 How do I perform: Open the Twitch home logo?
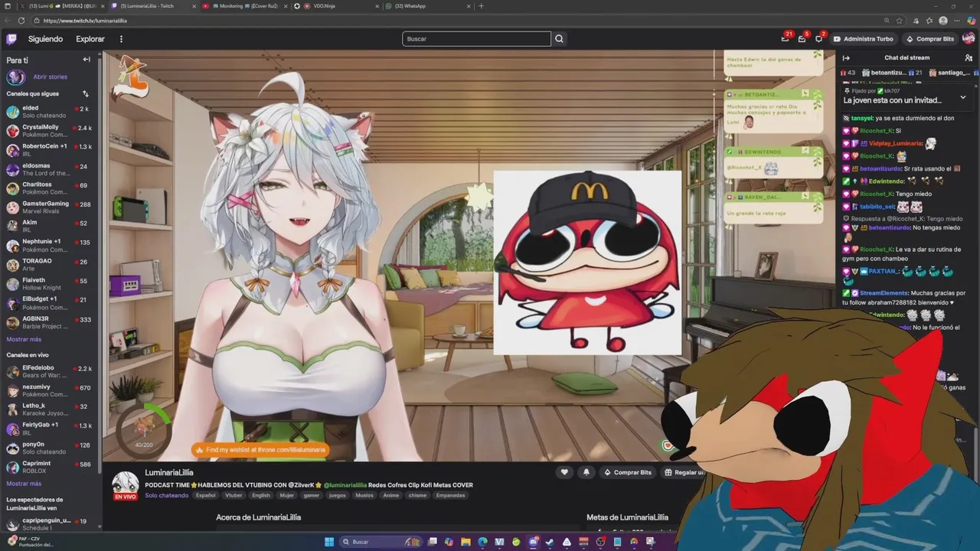tap(11, 39)
